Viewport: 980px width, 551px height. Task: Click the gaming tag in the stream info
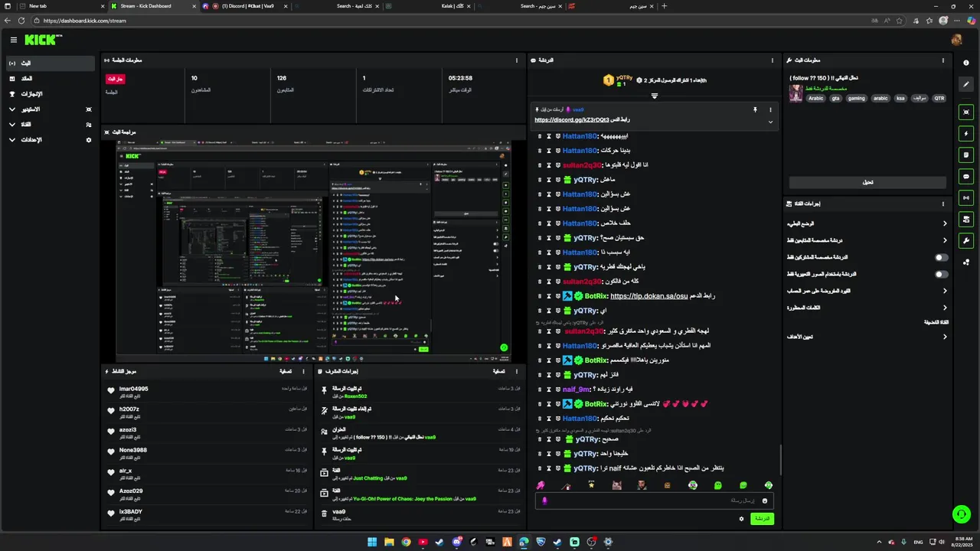pos(856,98)
